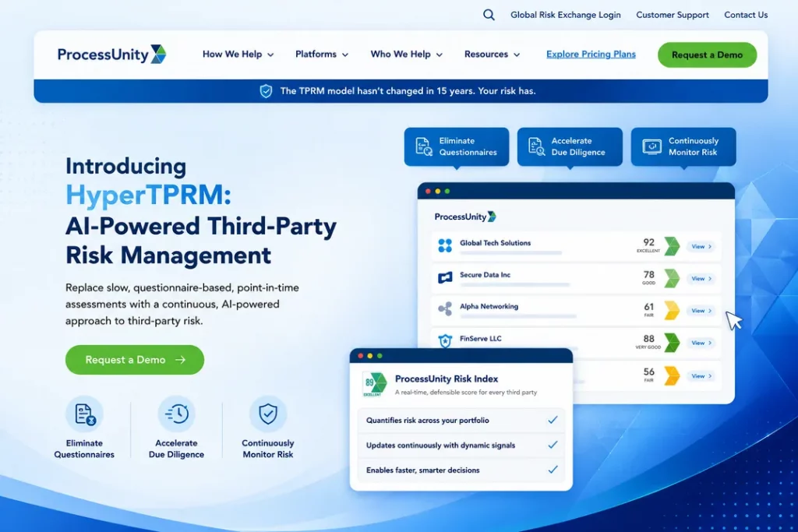Click green score arrow beside 88
Image resolution: width=798 pixels, height=532 pixels.
[x=672, y=342]
